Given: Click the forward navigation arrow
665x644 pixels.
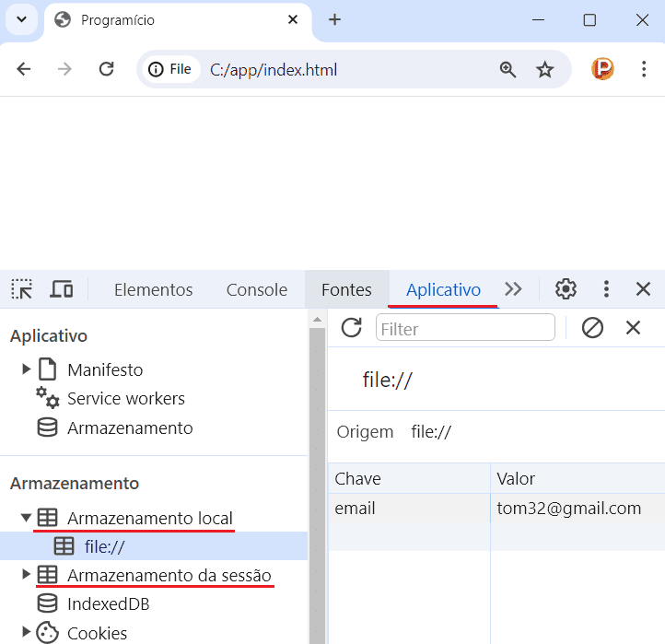Looking at the screenshot, I should pos(64,69).
